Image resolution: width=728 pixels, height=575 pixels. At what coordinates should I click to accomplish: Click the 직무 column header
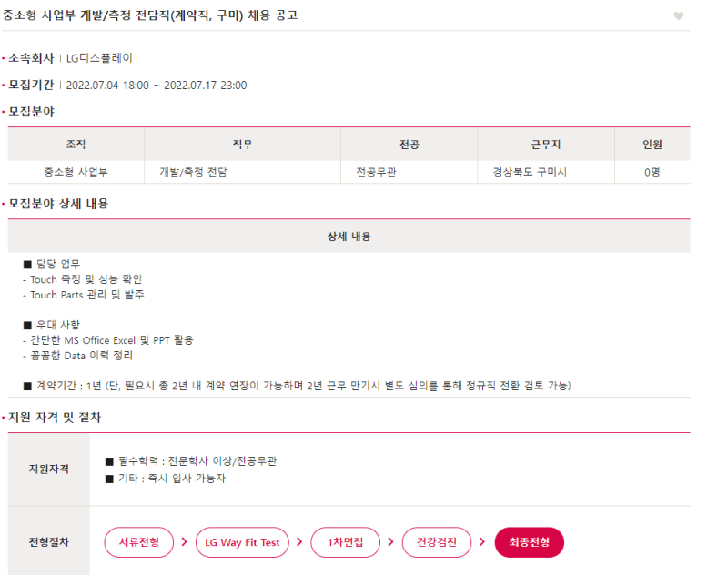[x=242, y=145]
